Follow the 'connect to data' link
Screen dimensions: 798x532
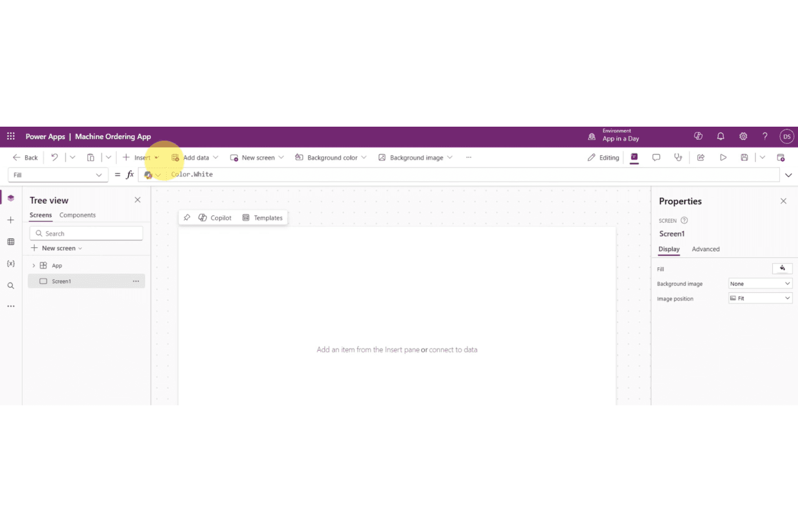coord(453,350)
